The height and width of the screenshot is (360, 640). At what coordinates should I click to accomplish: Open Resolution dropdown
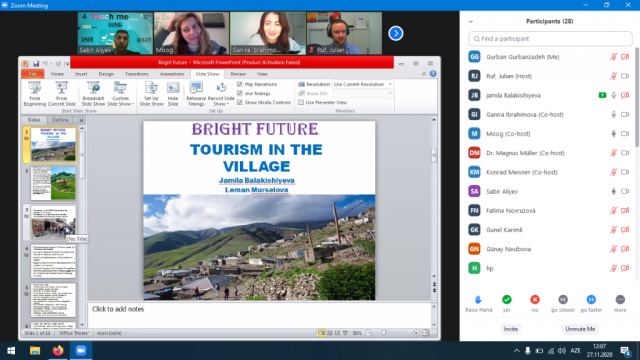363,84
